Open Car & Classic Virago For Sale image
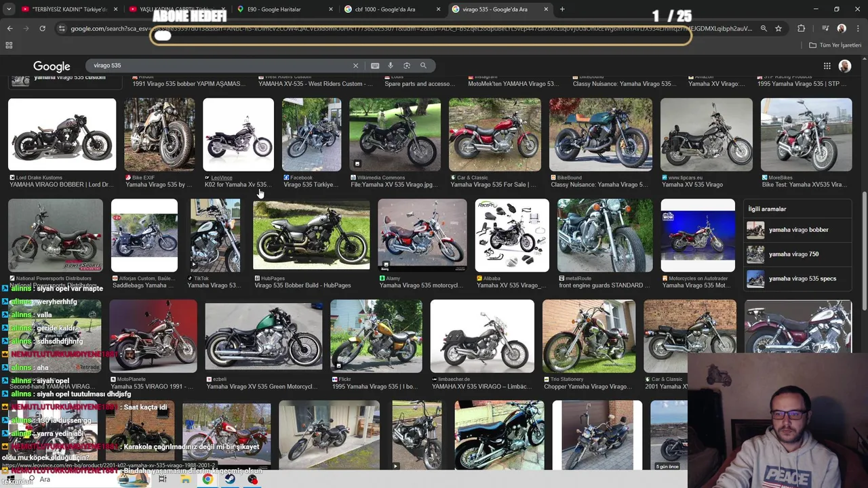868x488 pixels. click(x=495, y=134)
